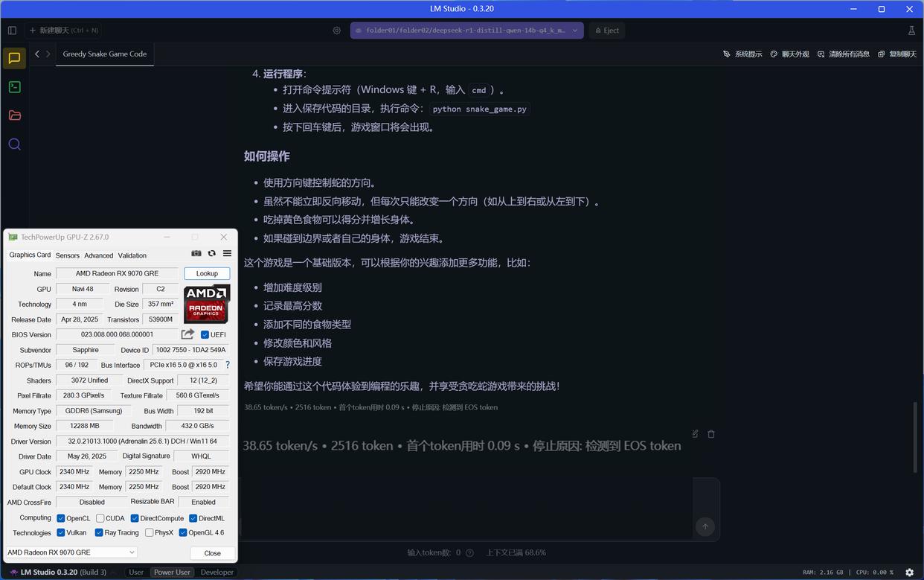
Task: Toggle the DirectML checkbox
Action: tap(193, 518)
